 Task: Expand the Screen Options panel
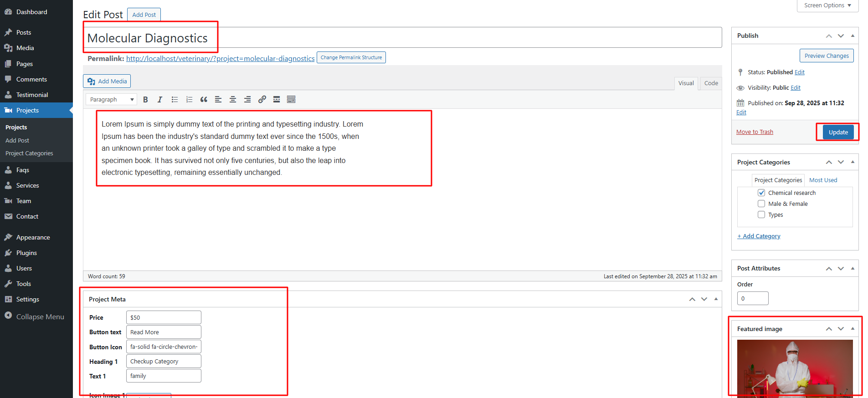pyautogui.click(x=827, y=5)
